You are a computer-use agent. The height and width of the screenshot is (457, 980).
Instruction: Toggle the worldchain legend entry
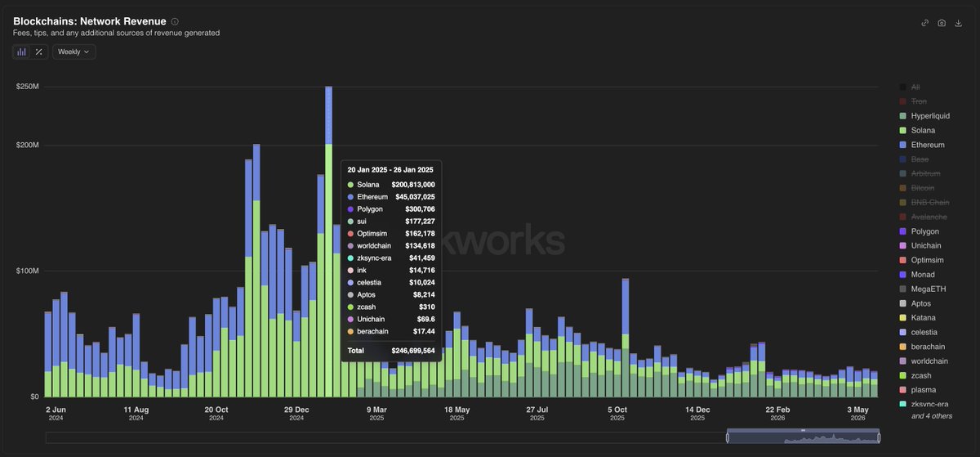click(924, 361)
